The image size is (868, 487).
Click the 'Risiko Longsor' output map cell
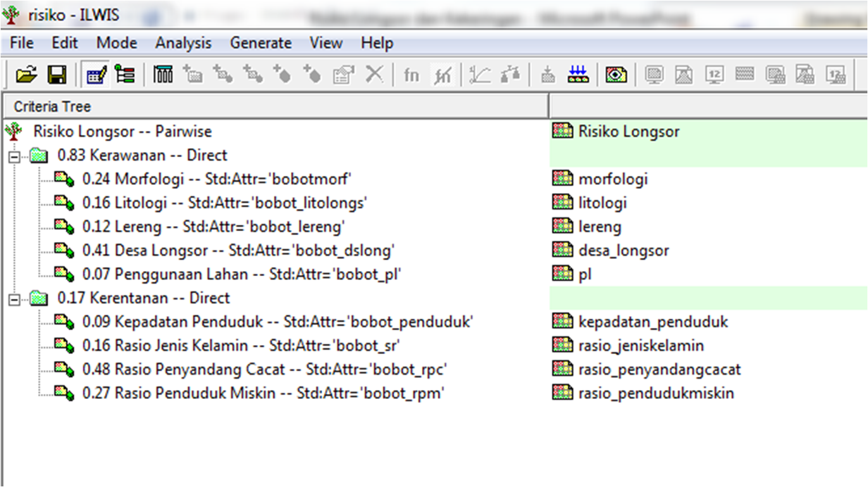click(629, 132)
